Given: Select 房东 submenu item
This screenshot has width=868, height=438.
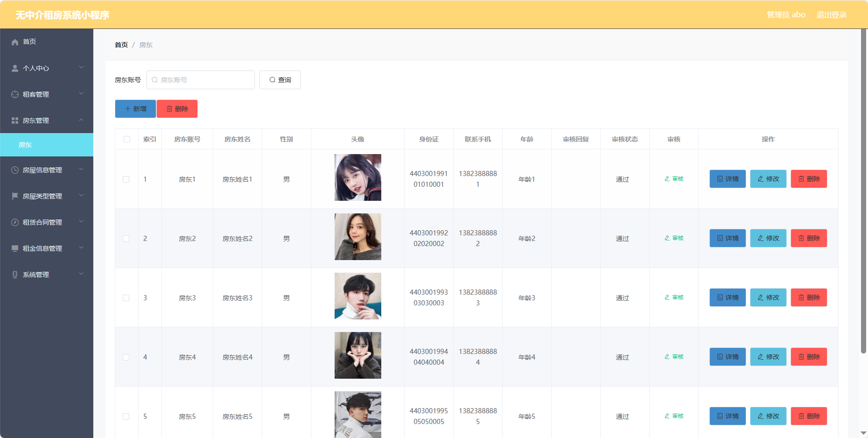Looking at the screenshot, I should pyautogui.click(x=47, y=145).
